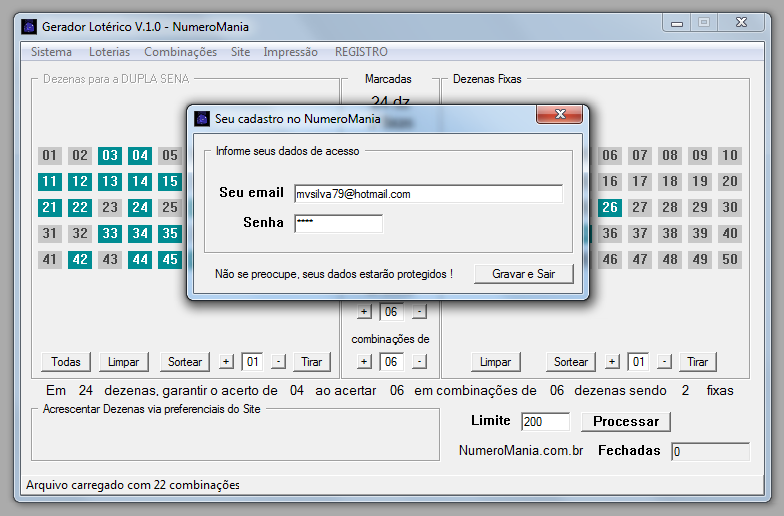Click Sortear in the Dezenas Fixas panel
Viewport: 784px width, 516px height.
[570, 362]
